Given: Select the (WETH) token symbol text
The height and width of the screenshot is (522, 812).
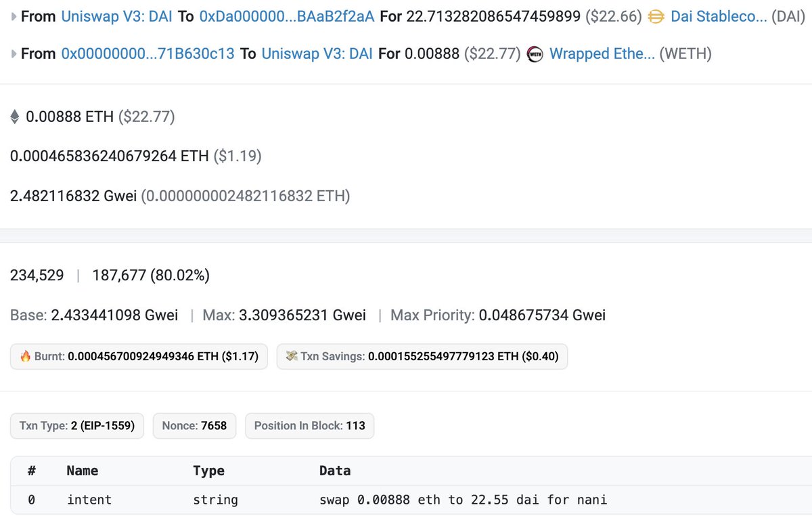Looking at the screenshot, I should [x=685, y=53].
